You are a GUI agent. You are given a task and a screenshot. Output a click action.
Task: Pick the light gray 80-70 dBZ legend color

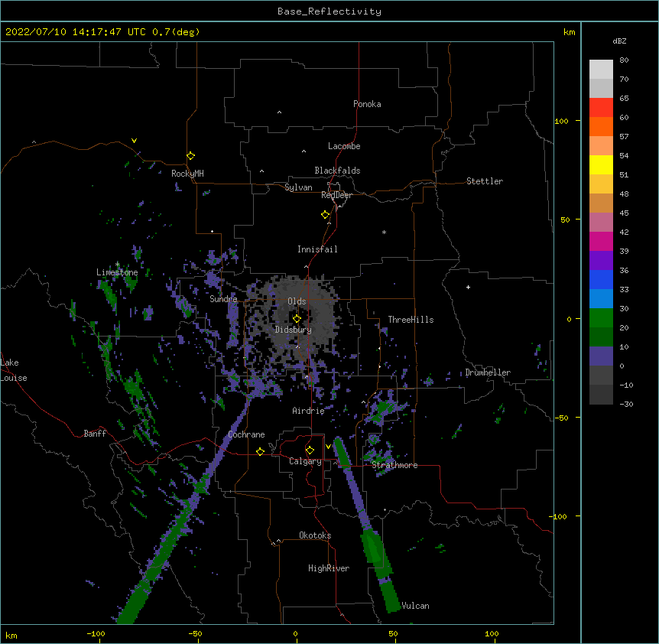coord(601,69)
